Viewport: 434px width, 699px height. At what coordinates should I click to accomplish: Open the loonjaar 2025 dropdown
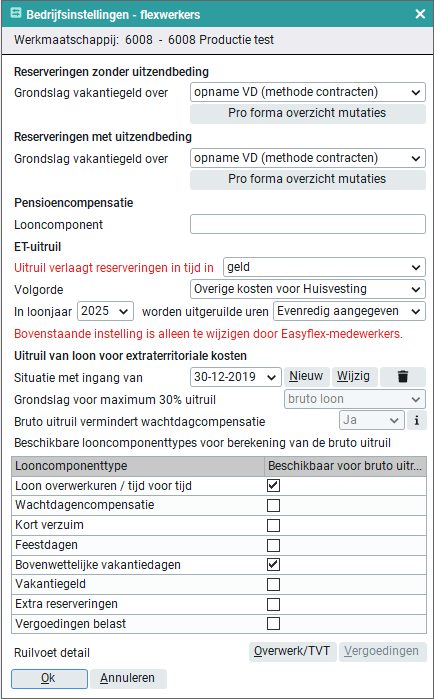click(x=106, y=311)
